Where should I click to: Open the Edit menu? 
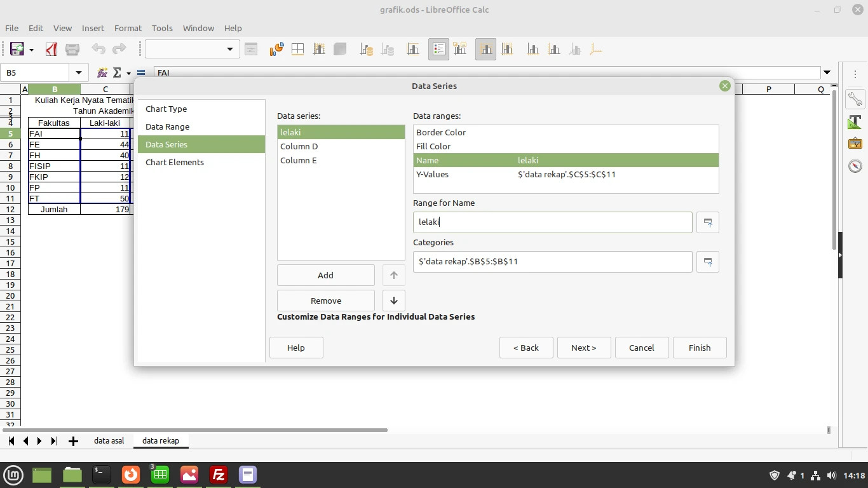(x=36, y=28)
